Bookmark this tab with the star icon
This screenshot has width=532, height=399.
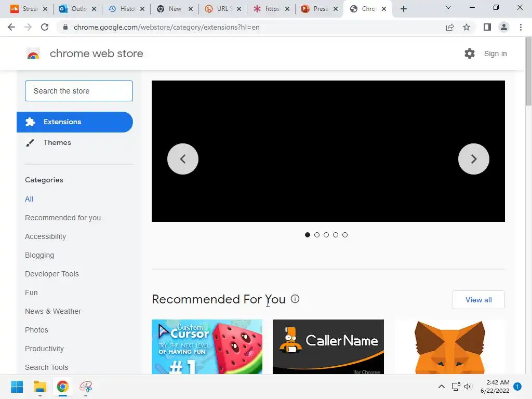click(x=467, y=27)
